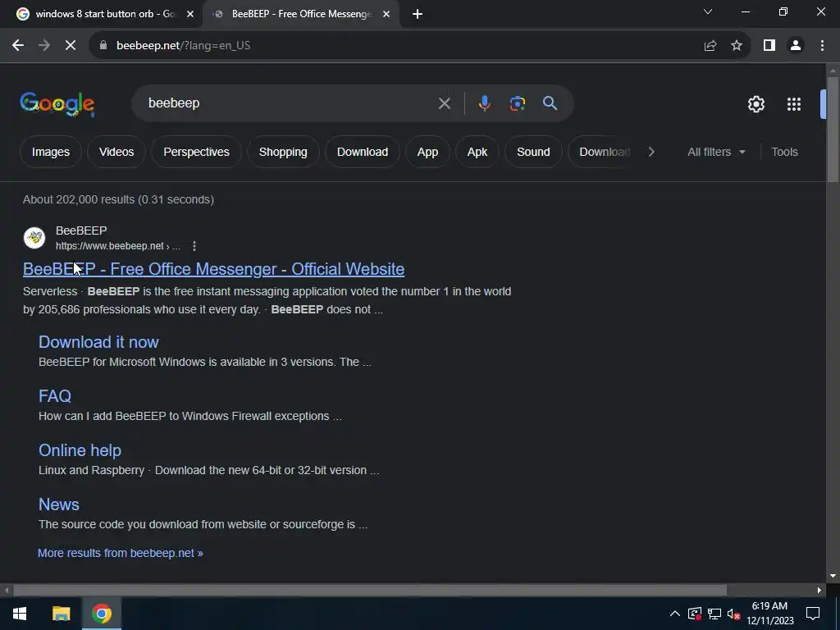
Task: Click the scroll right arrow
Action: [819, 591]
